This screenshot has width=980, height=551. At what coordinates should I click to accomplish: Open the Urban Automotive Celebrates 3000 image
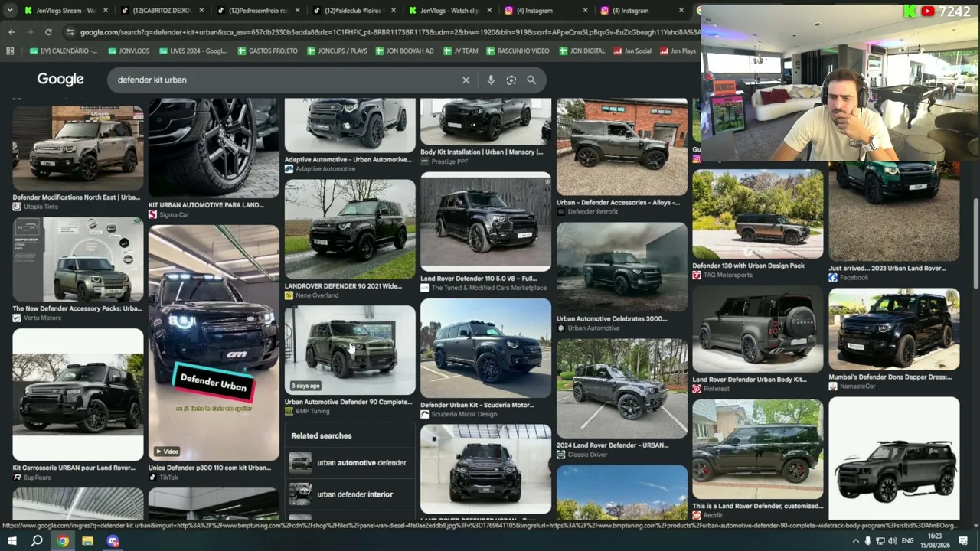(622, 267)
